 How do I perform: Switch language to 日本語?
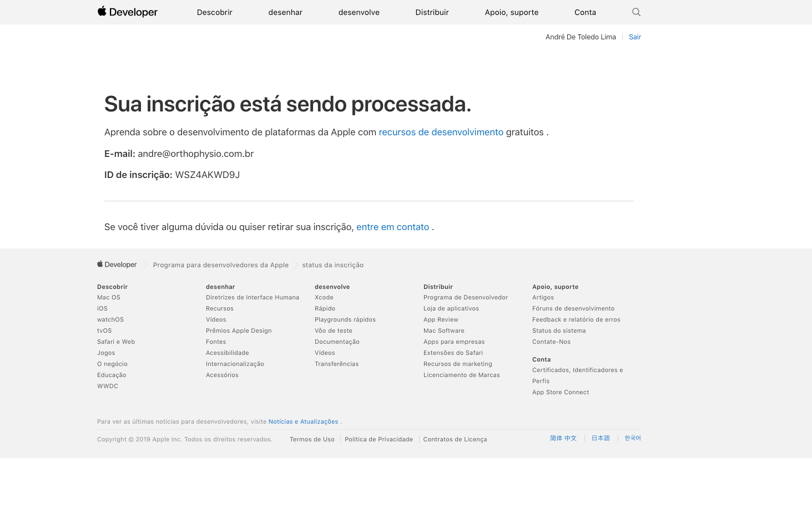point(601,438)
